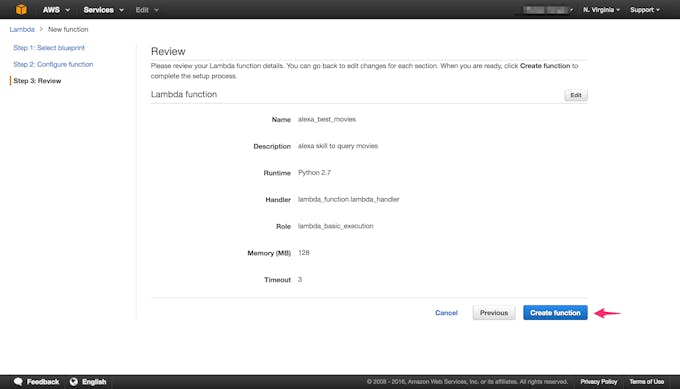
Task: Expand the Services menu
Action: click(x=103, y=10)
